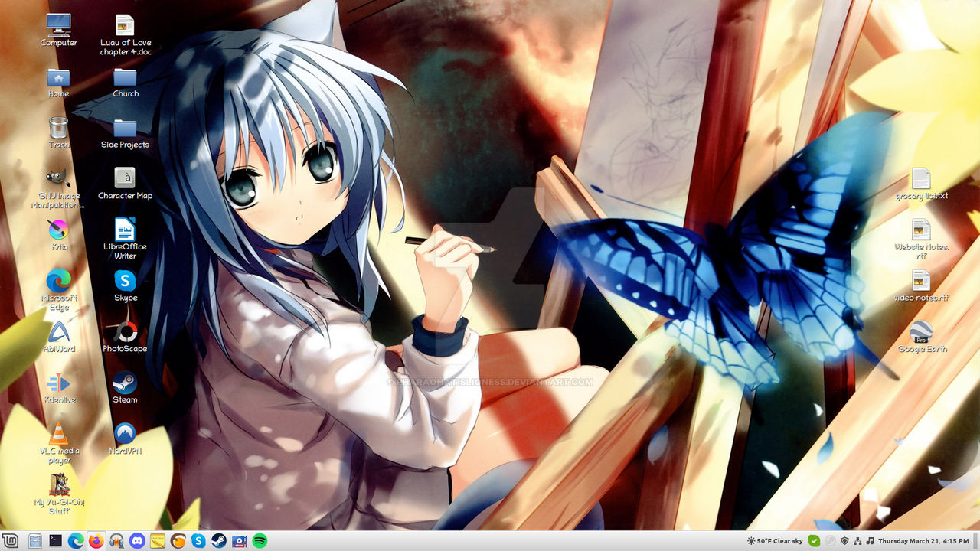980x551 pixels.
Task: Open Krita from the desktop
Action: tap(59, 230)
